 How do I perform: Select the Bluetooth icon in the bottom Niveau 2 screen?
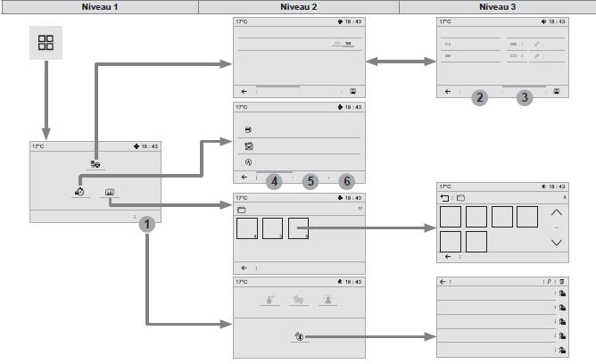(x=300, y=336)
